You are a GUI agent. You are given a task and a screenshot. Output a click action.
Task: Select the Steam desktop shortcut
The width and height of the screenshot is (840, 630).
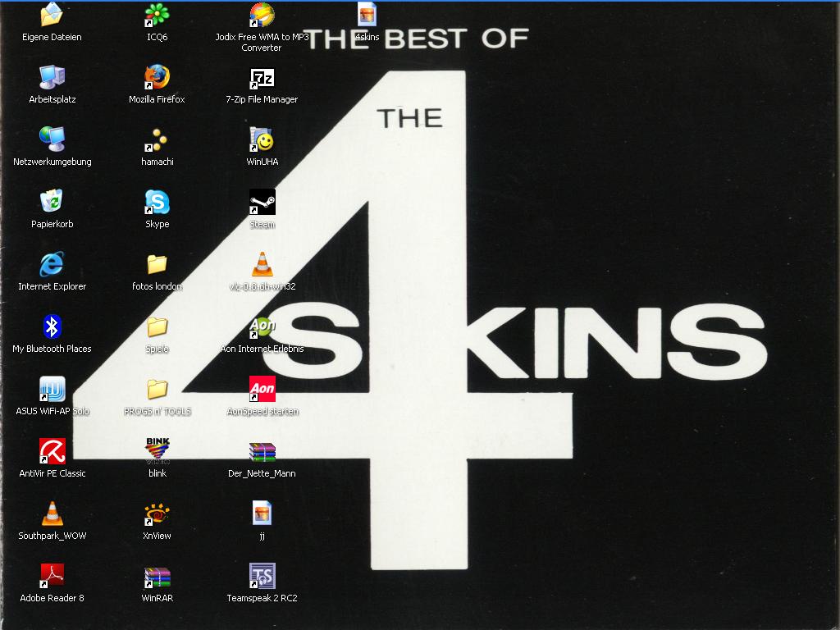coord(262,203)
